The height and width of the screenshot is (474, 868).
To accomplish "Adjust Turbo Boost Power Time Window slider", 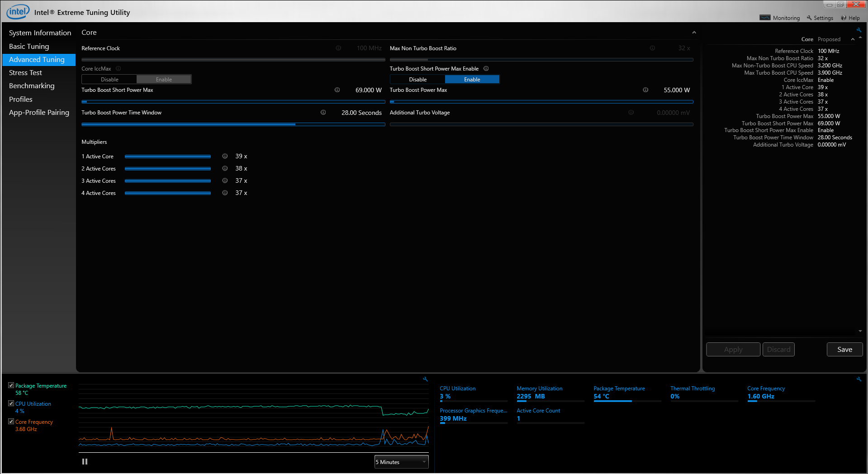I will pos(233,124).
